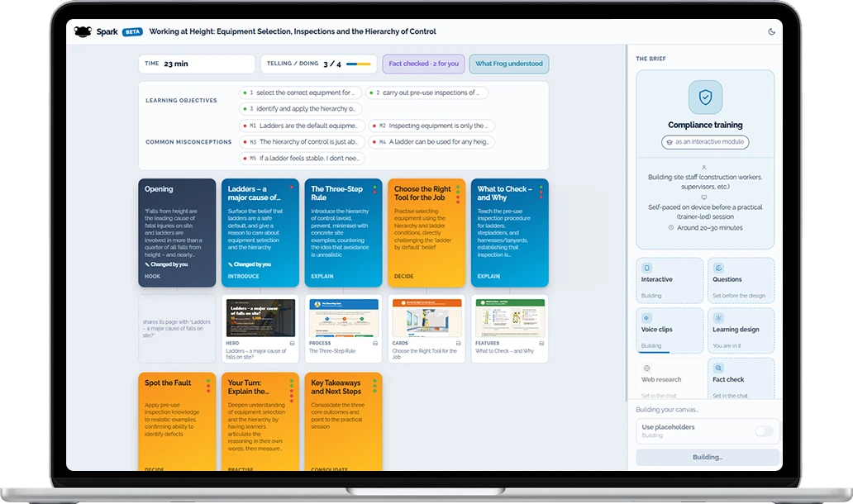Image resolution: width=853 pixels, height=504 pixels.
Task: Toggle dark mode with the moon icon
Action: click(x=771, y=31)
